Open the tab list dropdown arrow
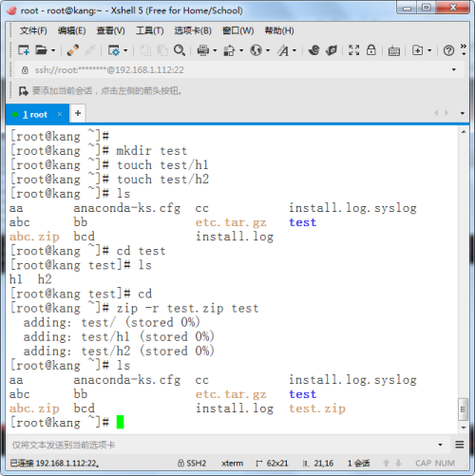475x476 pixels. [x=463, y=113]
